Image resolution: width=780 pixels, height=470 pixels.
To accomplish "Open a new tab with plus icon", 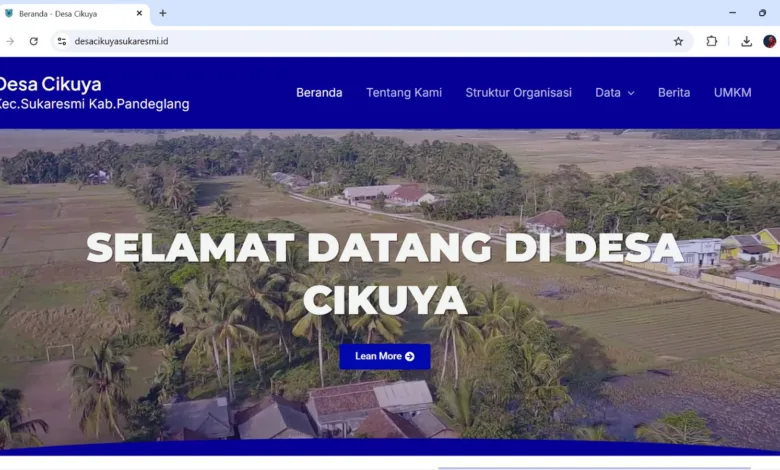I will (x=163, y=13).
